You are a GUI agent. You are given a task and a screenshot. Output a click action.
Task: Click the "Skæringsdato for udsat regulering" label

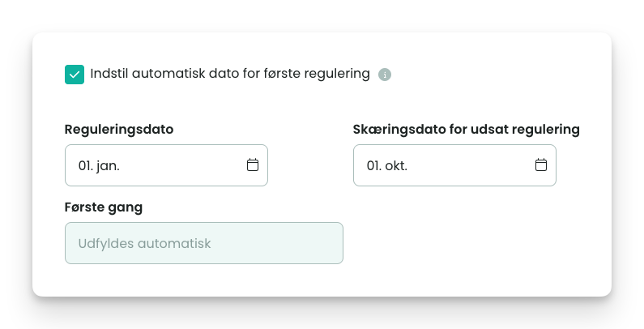(x=466, y=129)
